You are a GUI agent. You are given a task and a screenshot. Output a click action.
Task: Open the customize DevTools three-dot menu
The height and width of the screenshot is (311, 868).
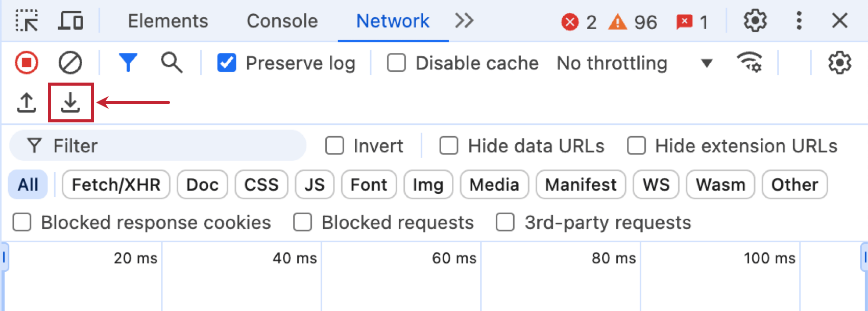click(799, 20)
